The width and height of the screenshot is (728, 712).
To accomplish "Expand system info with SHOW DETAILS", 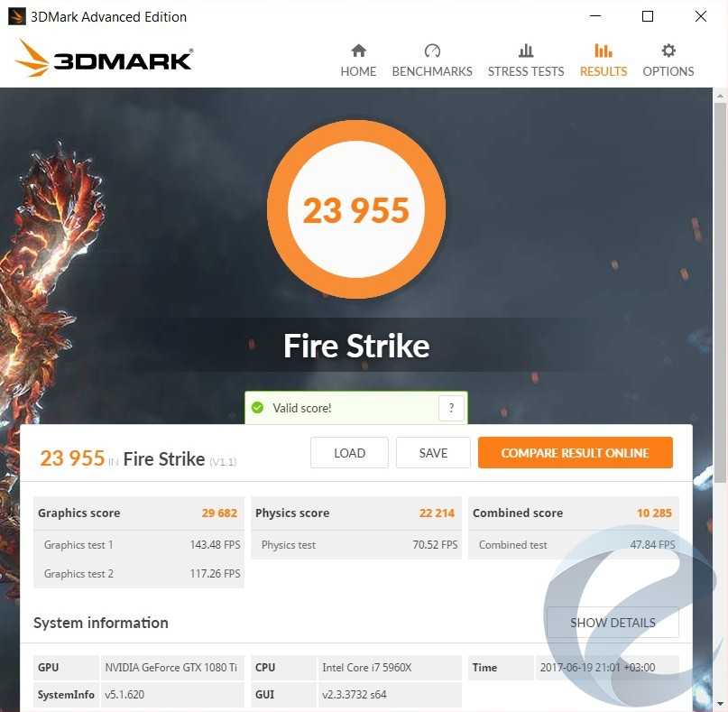I will [613, 623].
